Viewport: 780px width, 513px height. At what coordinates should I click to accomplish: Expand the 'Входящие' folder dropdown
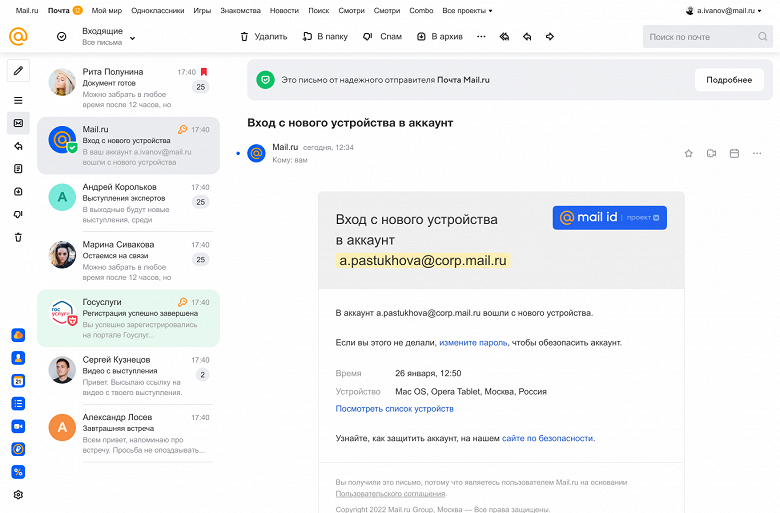point(132,37)
